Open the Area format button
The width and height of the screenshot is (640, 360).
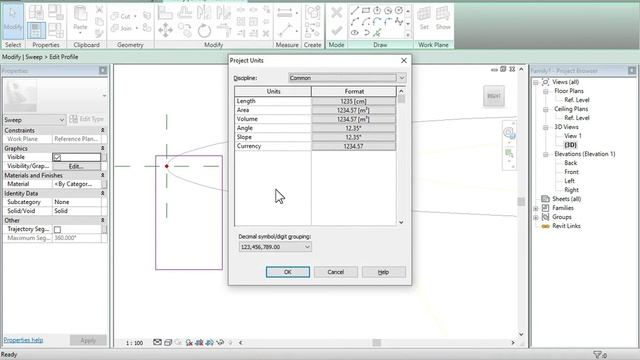tap(353, 110)
